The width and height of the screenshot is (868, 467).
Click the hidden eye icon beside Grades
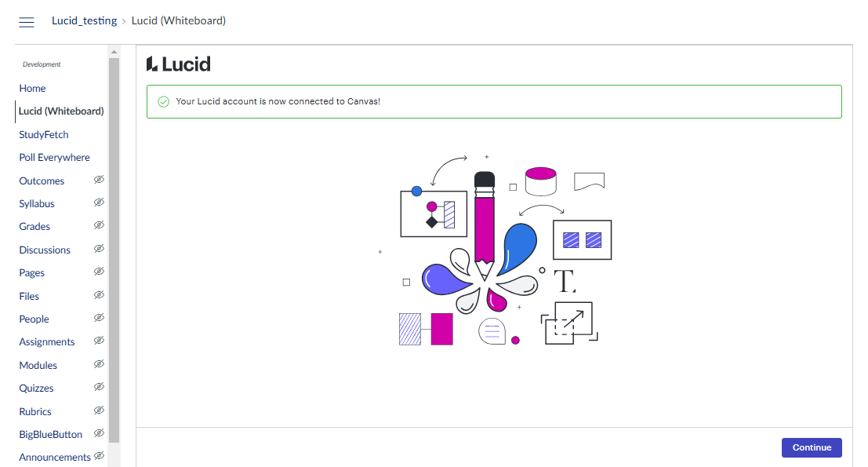[x=99, y=225]
